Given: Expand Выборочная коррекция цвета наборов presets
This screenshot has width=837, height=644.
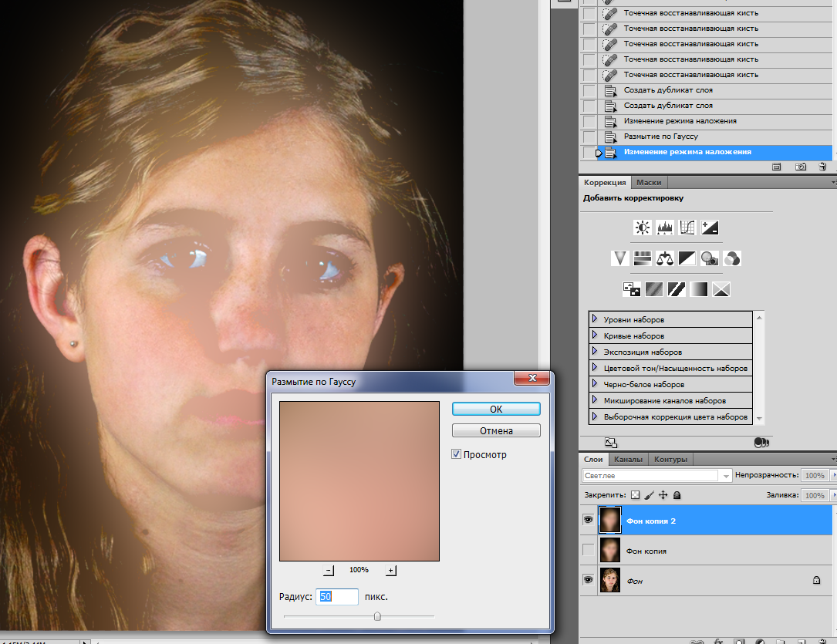Looking at the screenshot, I should click(595, 416).
